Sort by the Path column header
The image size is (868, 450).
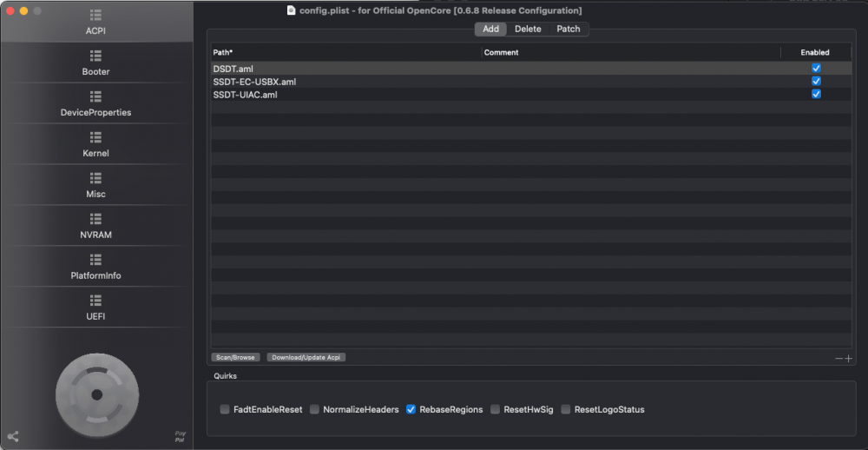pyautogui.click(x=346, y=53)
